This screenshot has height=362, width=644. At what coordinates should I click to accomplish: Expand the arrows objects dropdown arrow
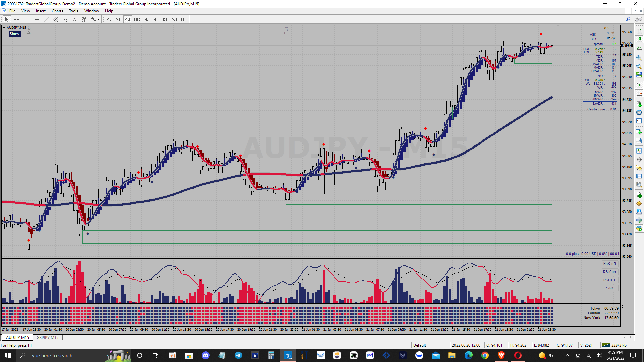coord(98,20)
